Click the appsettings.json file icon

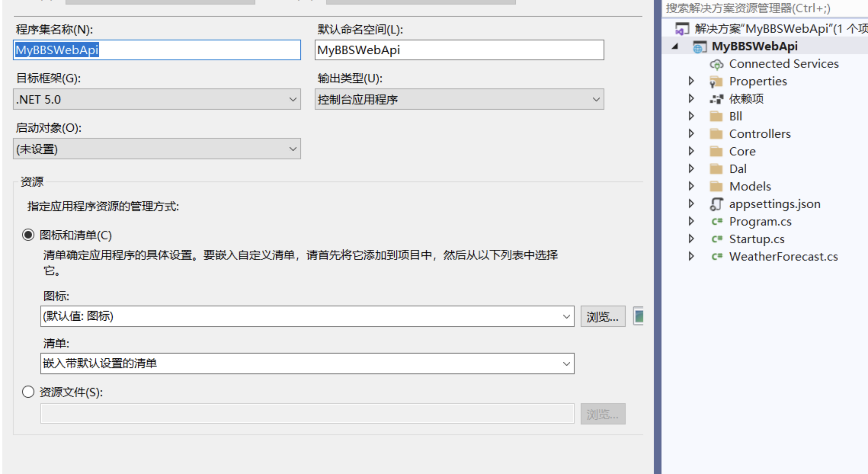(716, 204)
